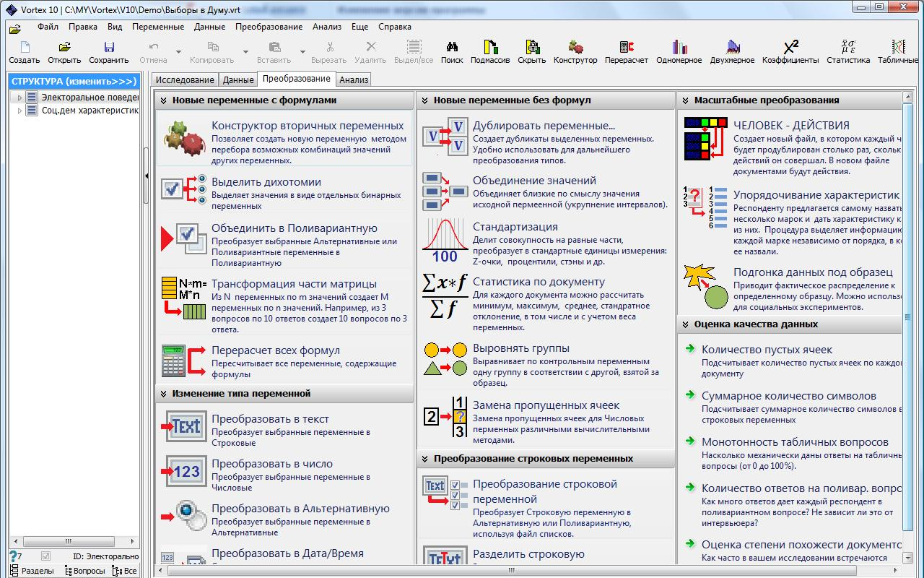Switch to the Анализ tab
924x578 pixels.
point(354,79)
